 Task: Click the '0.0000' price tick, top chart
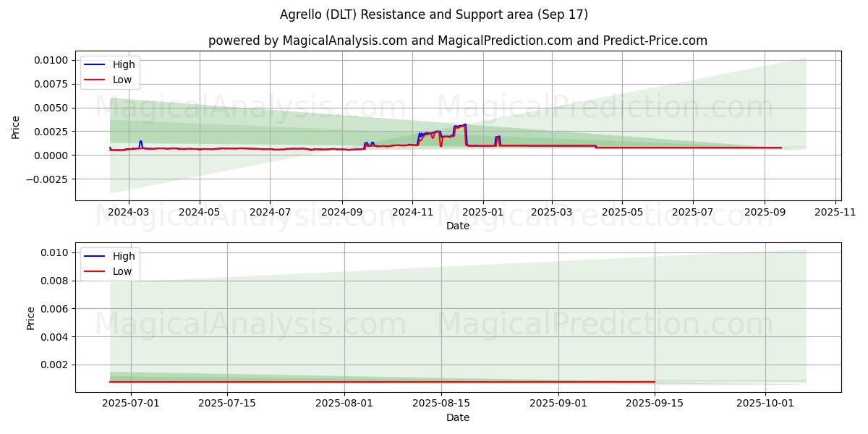click(x=51, y=156)
